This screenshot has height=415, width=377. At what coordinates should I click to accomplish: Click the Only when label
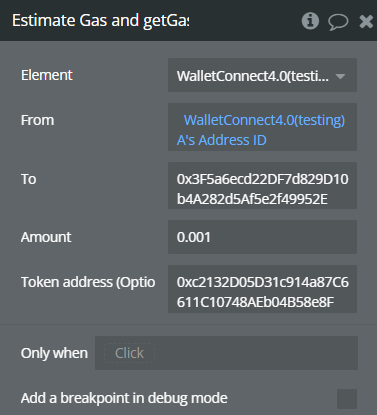(54, 353)
